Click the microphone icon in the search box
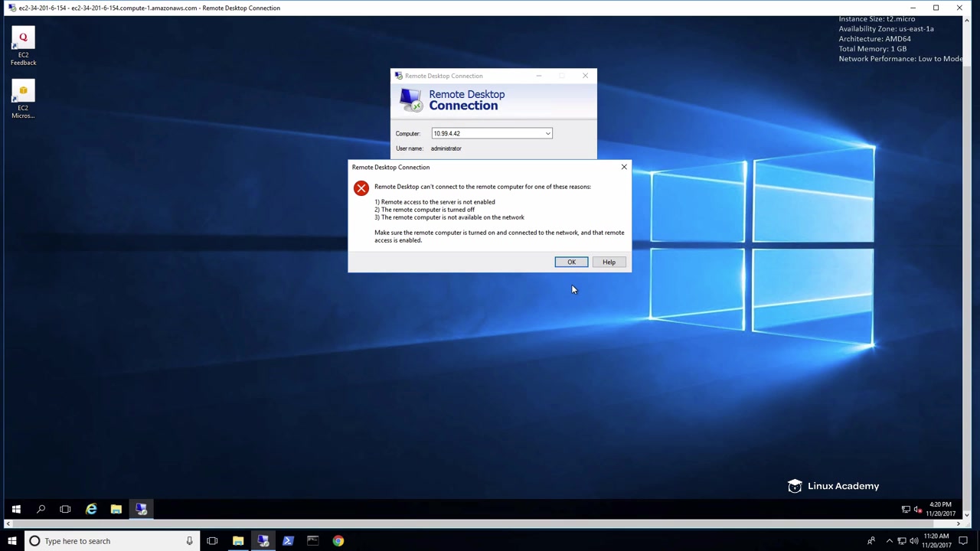Viewport: 980px width, 551px height. pyautogui.click(x=189, y=541)
